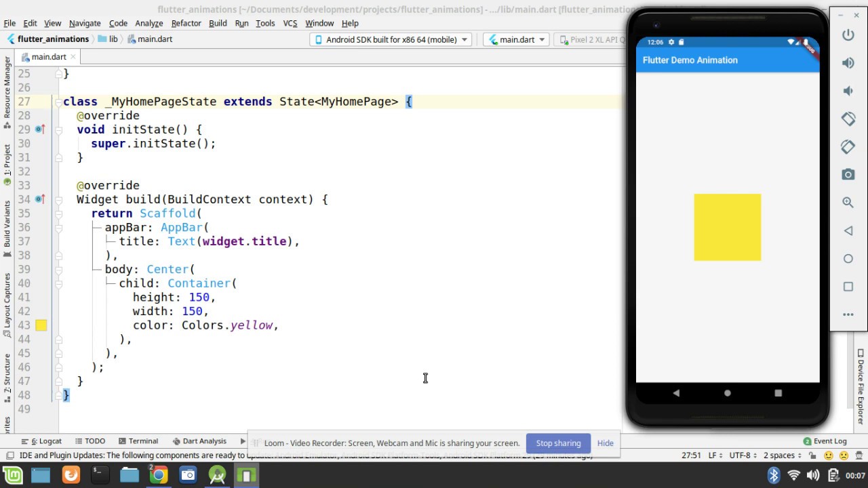Viewport: 868px width, 488px height.
Task: Launch Firefox from the taskbar
Action: [x=71, y=475]
